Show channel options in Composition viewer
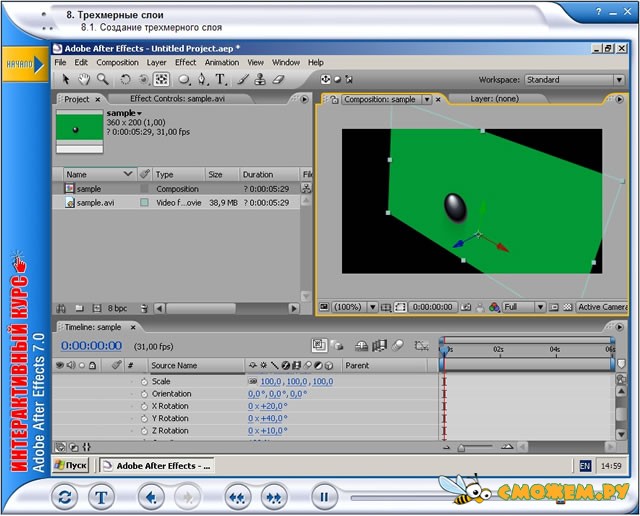The image size is (640, 516). tap(494, 307)
